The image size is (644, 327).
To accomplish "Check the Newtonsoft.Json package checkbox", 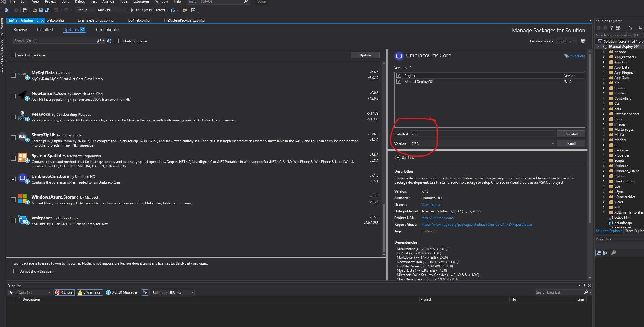I will coord(13,96).
